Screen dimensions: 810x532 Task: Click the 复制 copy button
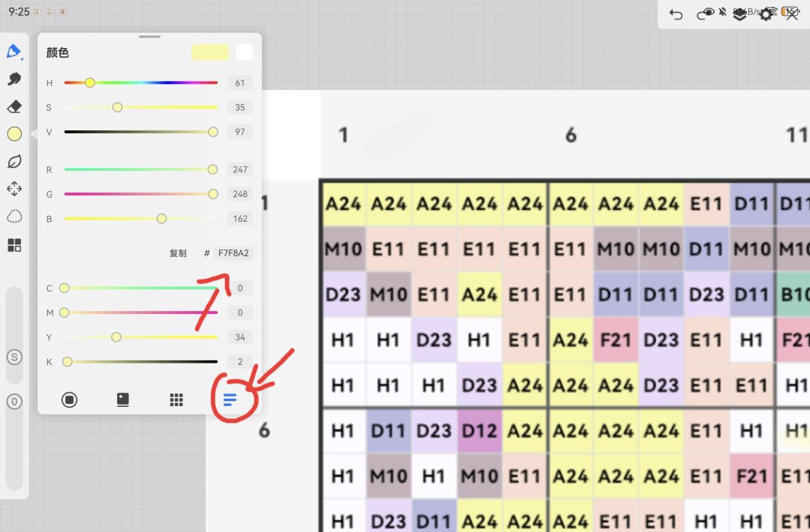[x=178, y=253]
